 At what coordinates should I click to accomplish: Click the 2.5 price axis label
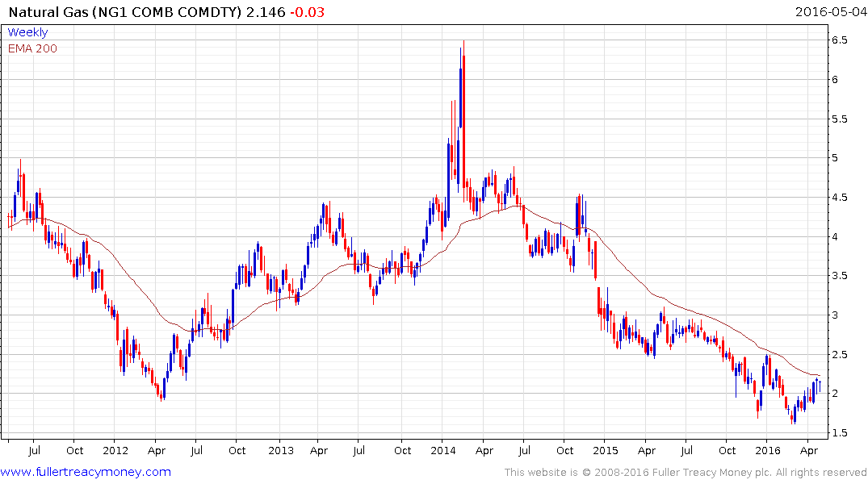(x=839, y=355)
